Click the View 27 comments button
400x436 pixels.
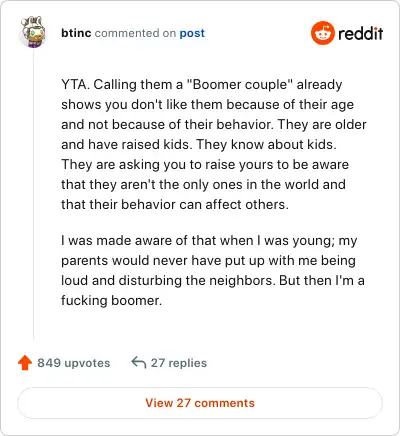pos(200,403)
